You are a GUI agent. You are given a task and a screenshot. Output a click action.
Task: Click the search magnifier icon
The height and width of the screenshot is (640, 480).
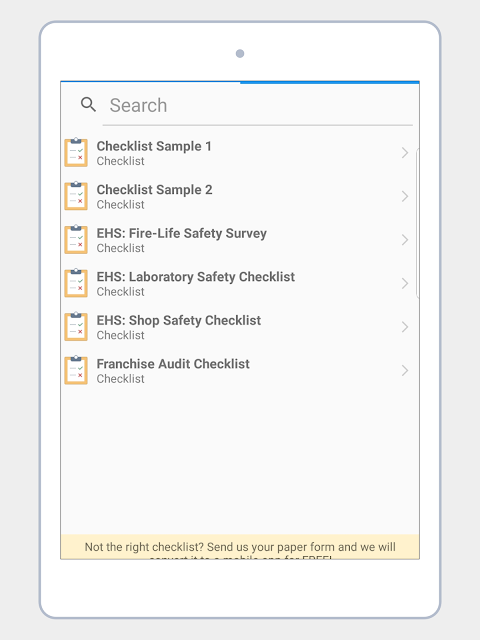click(x=88, y=104)
